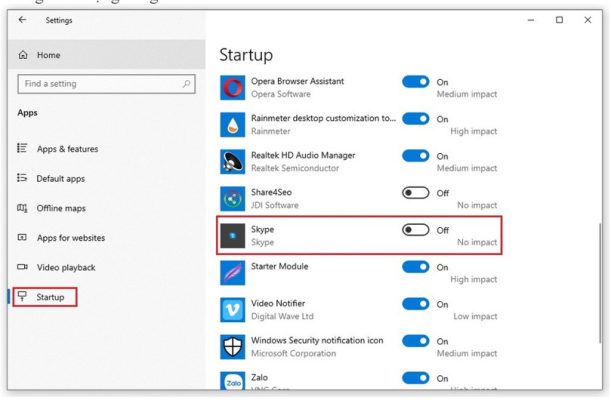Click the JDI Software publisher text
This screenshot has width=611, height=400.
[275, 205]
